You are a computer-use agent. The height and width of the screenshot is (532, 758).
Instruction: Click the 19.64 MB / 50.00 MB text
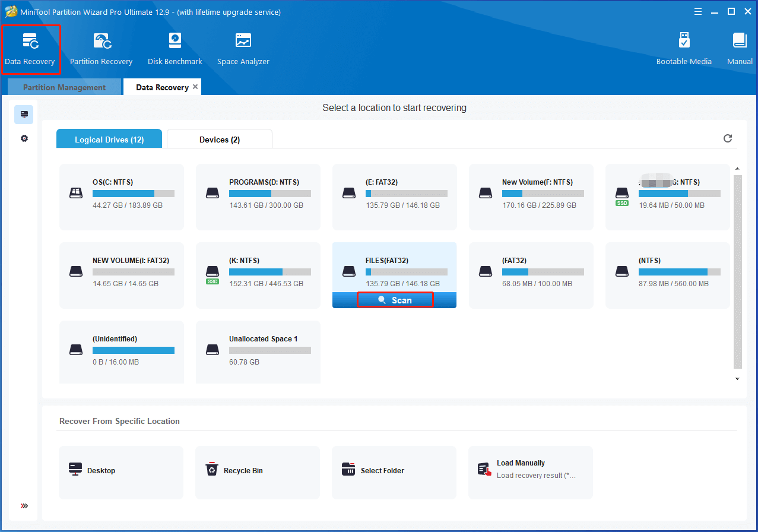click(671, 205)
